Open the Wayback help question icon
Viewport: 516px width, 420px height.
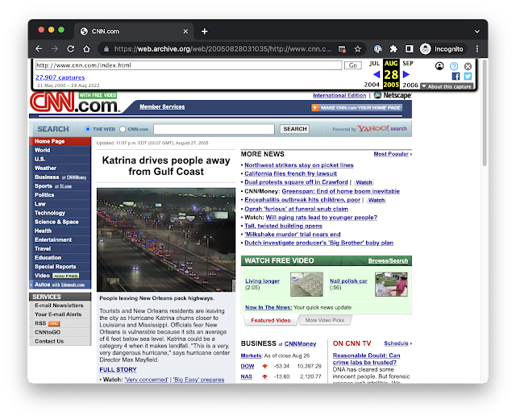[454, 66]
